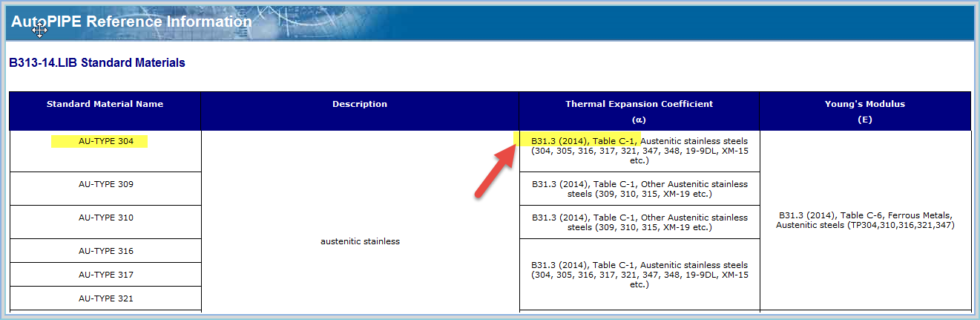
Task: Click thermal expansion text in AU-TYPE 309 row
Action: [x=639, y=189]
